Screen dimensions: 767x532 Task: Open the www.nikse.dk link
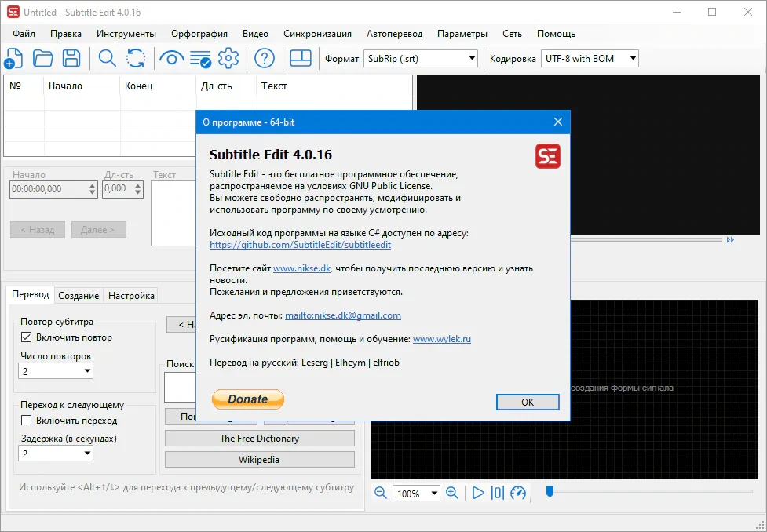301,268
